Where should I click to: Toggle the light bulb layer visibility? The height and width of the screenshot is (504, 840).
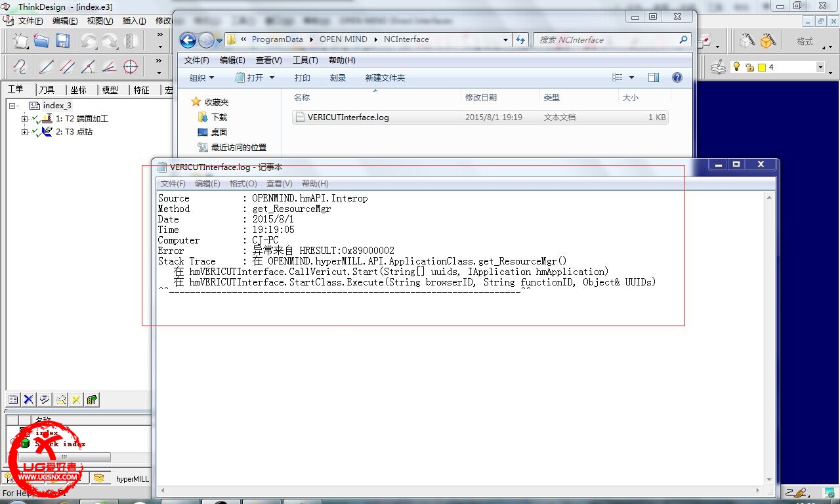coord(736,67)
